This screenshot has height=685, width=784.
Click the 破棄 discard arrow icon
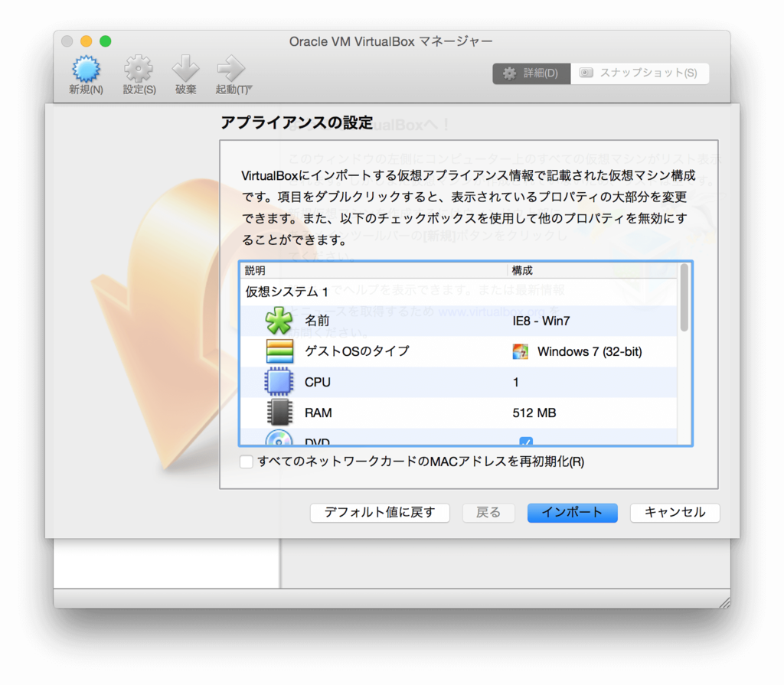point(185,69)
